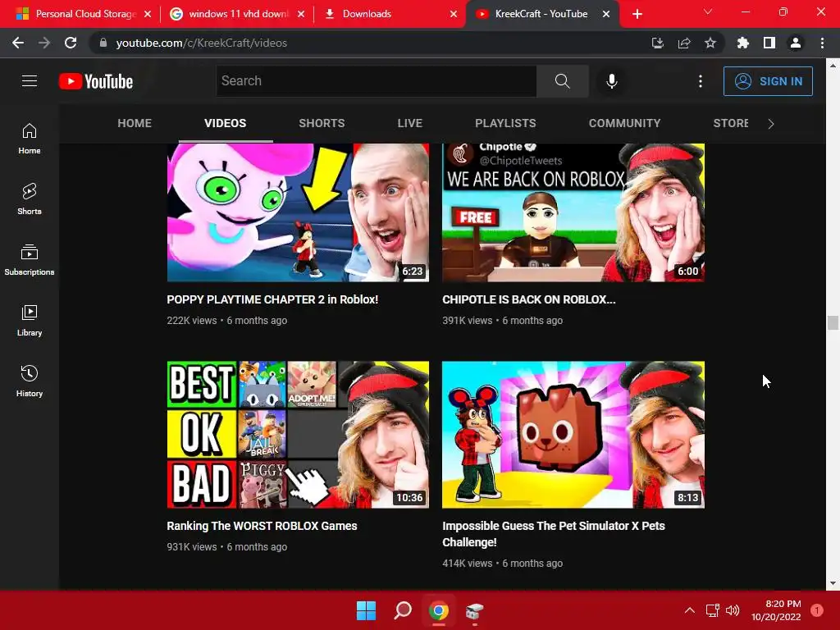Click the taskbar app next to Chrome
The image size is (840, 630).
(x=475, y=610)
